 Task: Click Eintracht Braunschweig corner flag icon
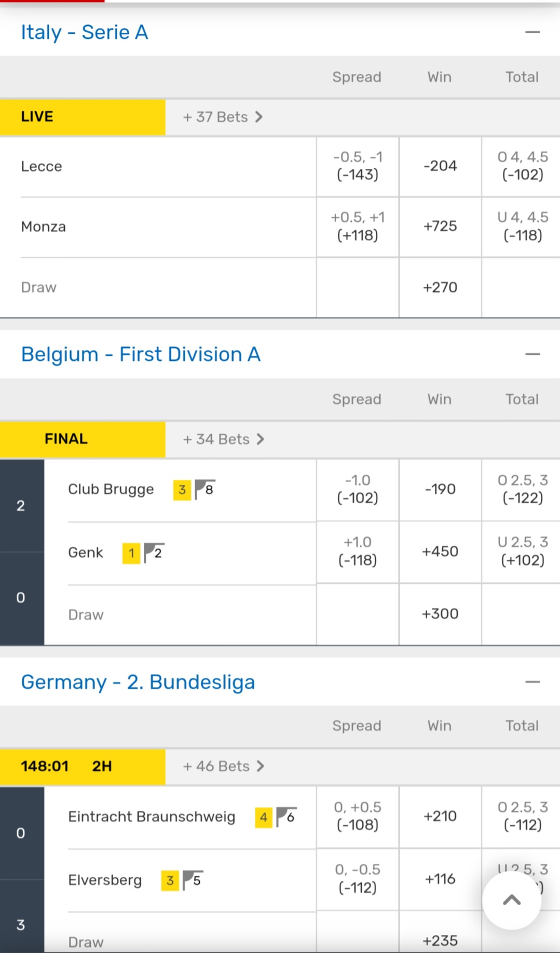(x=286, y=817)
